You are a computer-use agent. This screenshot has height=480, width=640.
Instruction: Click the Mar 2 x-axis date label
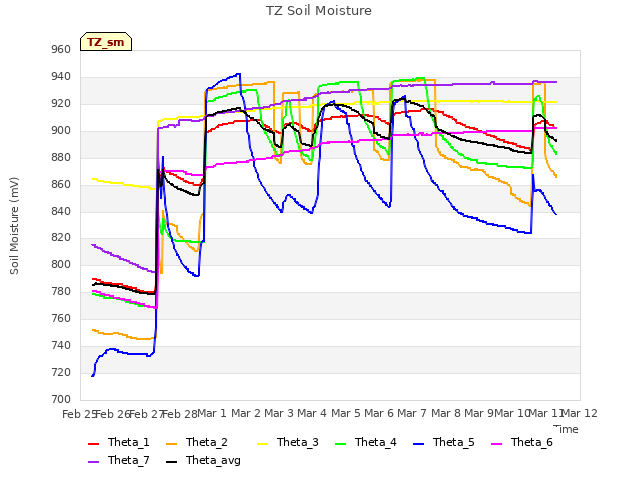click(246, 413)
